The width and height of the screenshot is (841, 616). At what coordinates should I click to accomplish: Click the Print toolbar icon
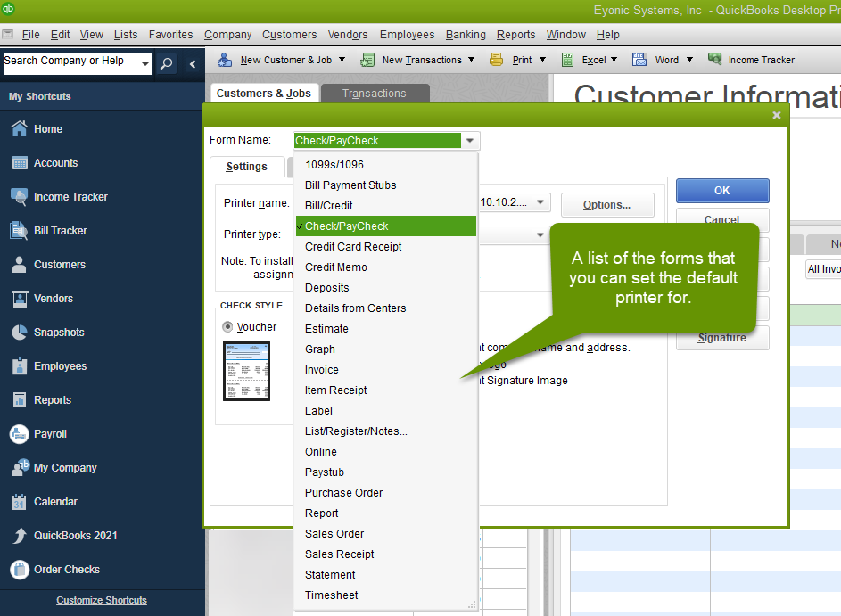[496, 60]
